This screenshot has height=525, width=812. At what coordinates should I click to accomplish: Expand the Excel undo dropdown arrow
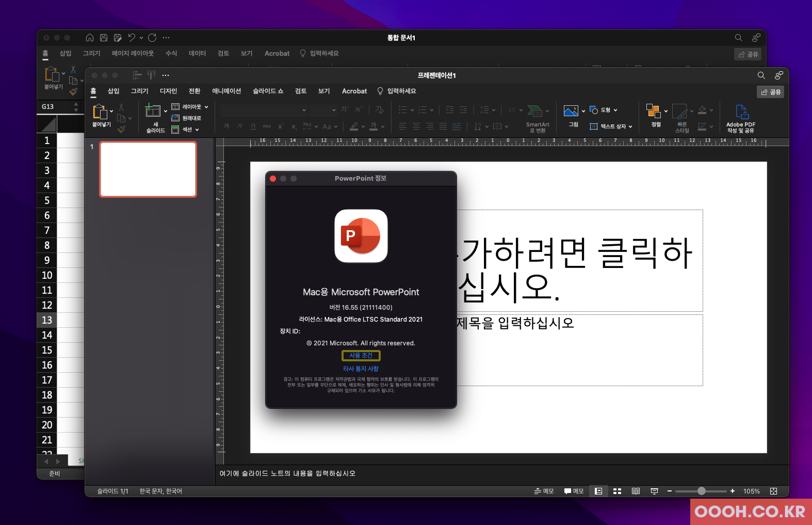(141, 38)
